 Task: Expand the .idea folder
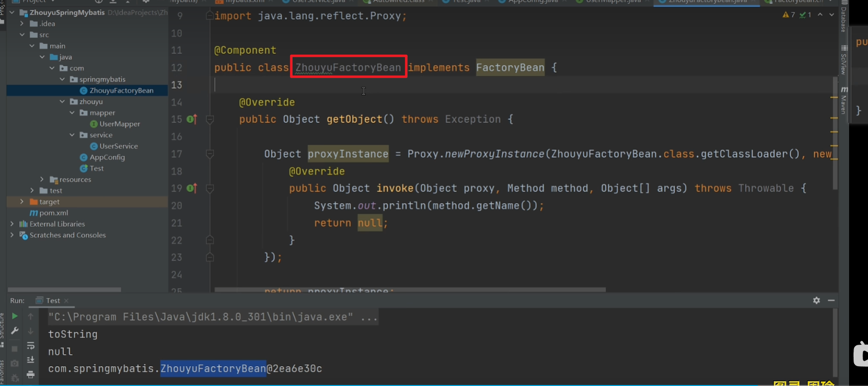pos(22,23)
